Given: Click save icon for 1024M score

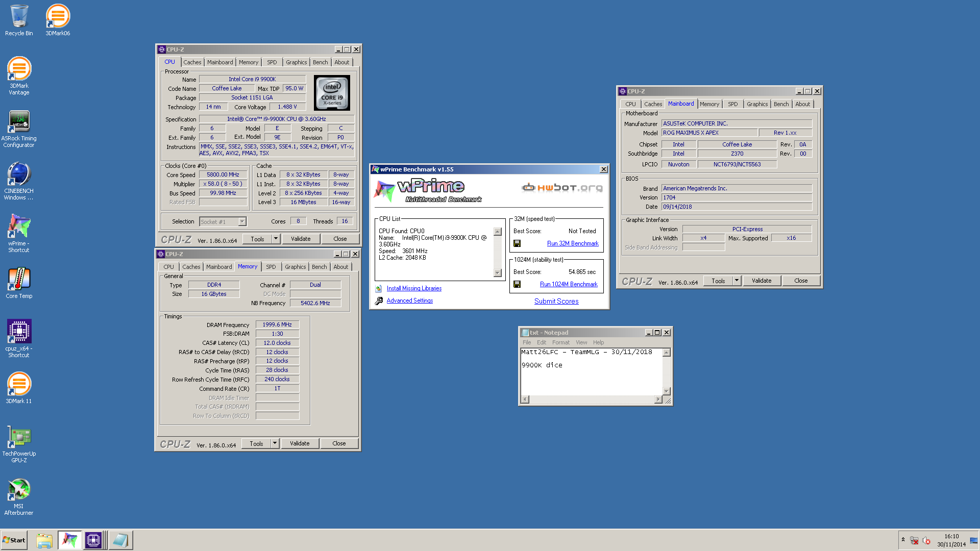Looking at the screenshot, I should click(517, 285).
